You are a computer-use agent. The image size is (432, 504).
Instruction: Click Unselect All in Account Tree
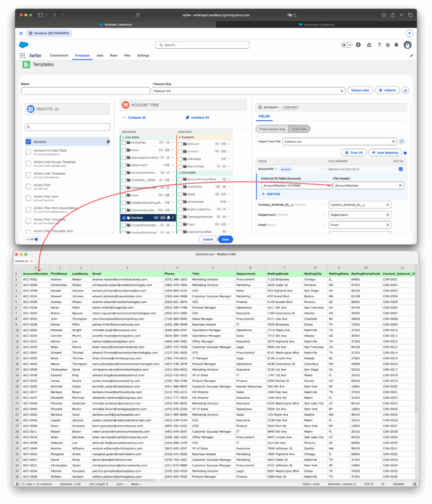click(x=197, y=117)
